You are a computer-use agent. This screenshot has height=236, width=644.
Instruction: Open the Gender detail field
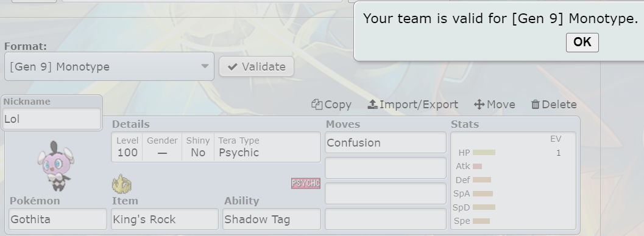tap(162, 147)
